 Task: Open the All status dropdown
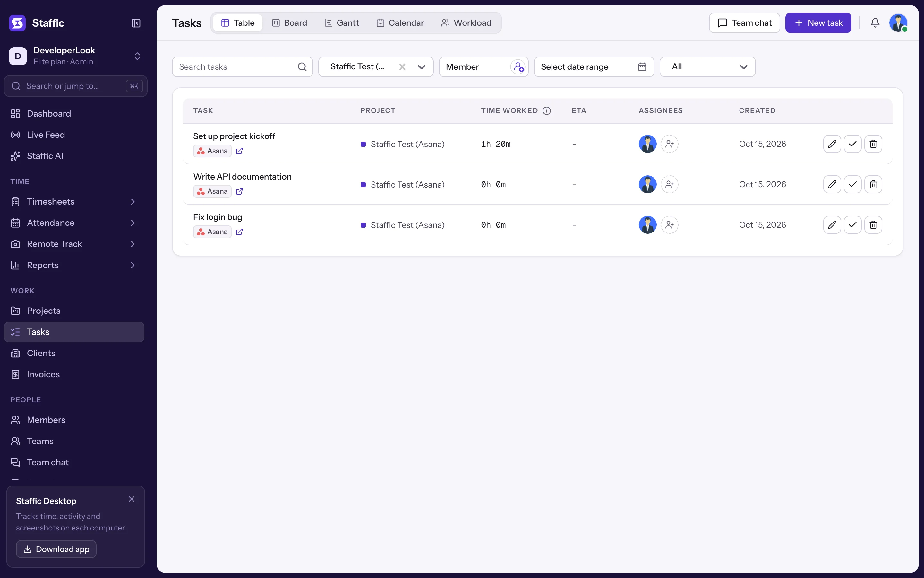tap(707, 67)
